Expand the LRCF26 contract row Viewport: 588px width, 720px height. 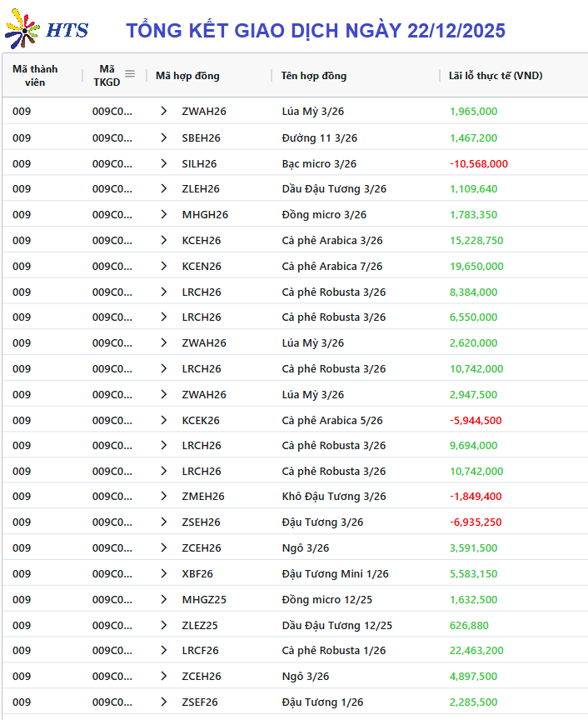(164, 650)
